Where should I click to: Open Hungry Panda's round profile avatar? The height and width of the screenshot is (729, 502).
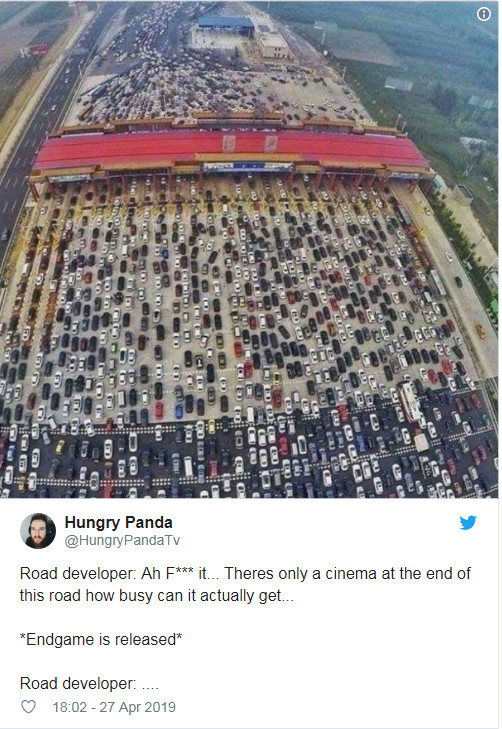pyautogui.click(x=38, y=531)
